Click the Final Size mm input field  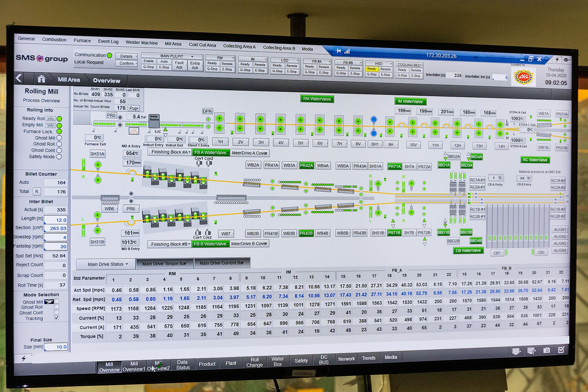coord(56,347)
